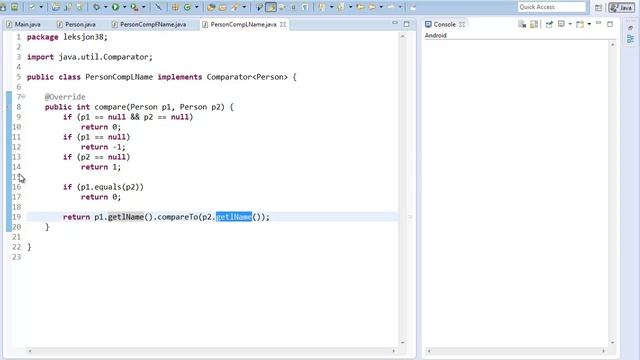Click the Previous Annotation icon
This screenshot has height=360, width=640.
coord(340,7)
